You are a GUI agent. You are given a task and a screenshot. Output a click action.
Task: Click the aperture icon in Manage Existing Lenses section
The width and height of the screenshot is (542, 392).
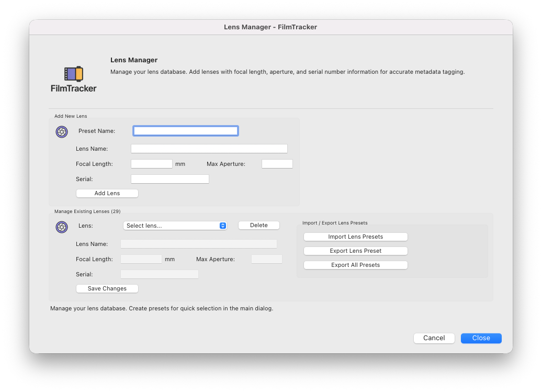tap(62, 227)
